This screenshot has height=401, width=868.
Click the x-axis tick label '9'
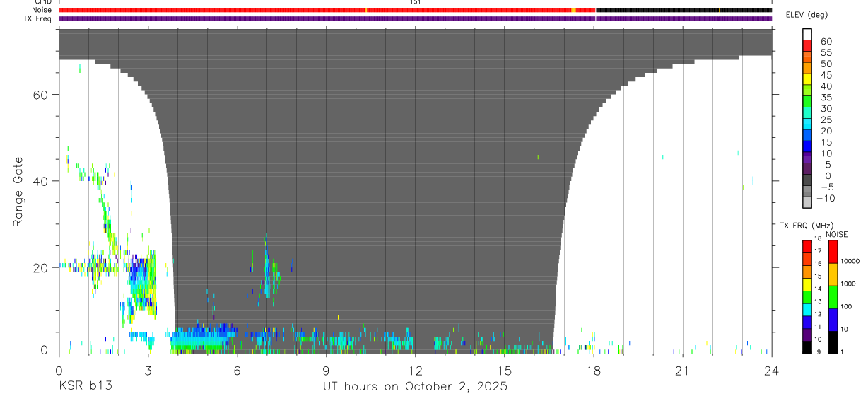click(326, 371)
